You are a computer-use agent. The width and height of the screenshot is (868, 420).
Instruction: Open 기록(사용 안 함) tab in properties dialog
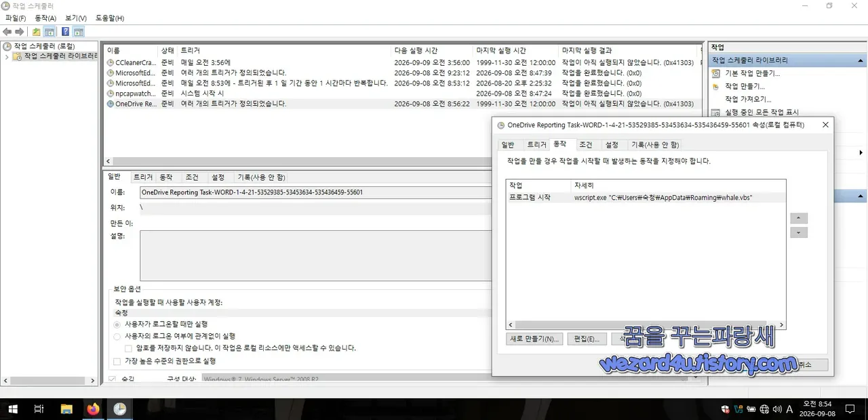point(654,145)
